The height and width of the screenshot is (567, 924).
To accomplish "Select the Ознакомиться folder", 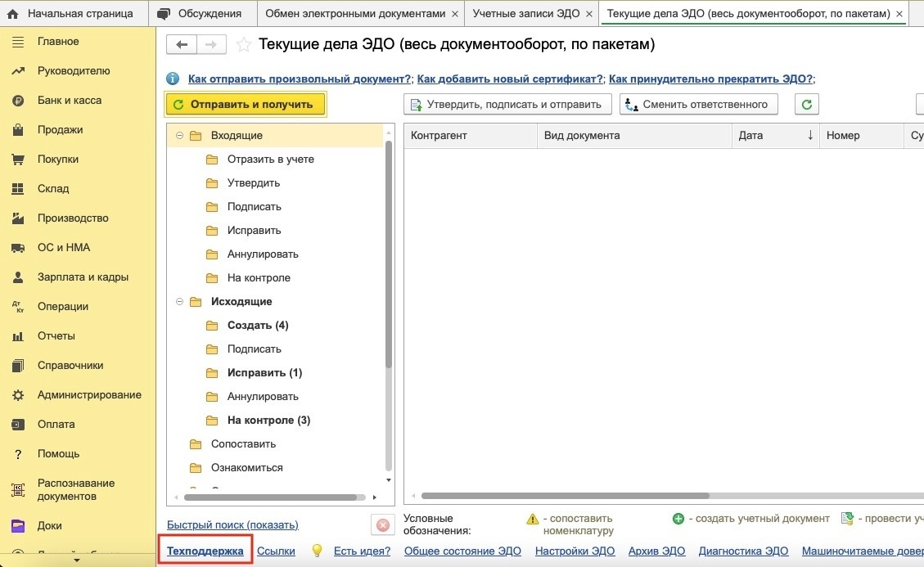I will [247, 468].
